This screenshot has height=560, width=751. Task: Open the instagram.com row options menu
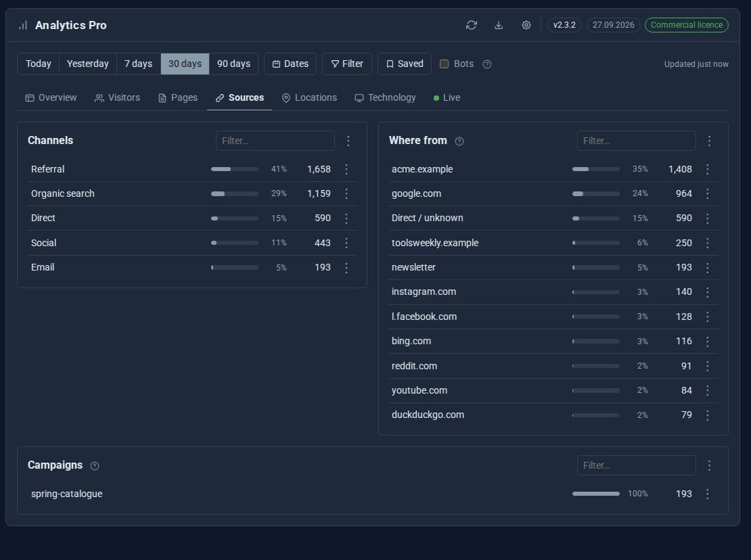708,292
